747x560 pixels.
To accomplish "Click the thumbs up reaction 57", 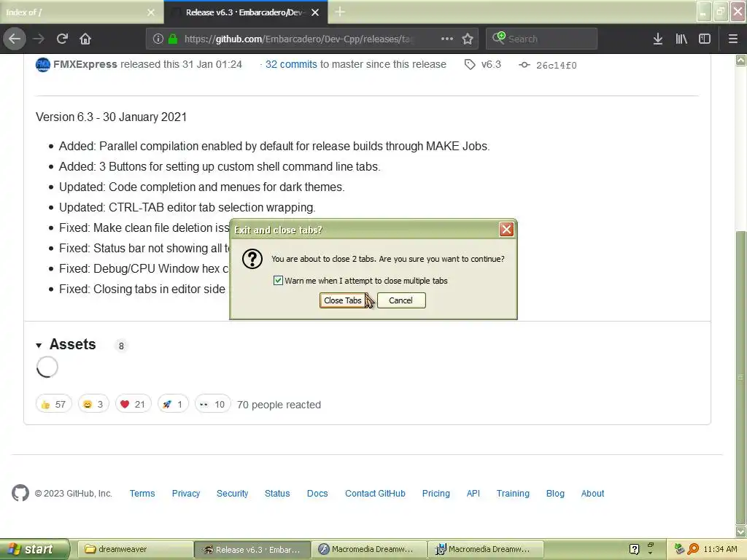I will (x=54, y=404).
